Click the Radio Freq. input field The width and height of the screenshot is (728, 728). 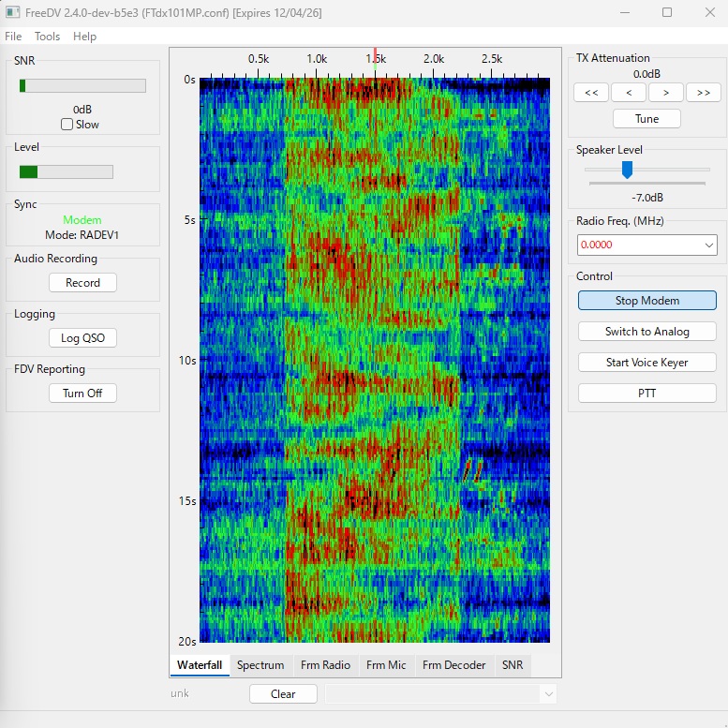(640, 245)
